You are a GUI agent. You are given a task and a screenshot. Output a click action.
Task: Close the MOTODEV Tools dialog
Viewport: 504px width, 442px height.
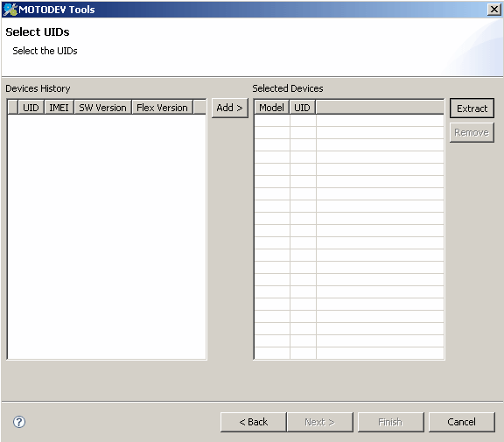pyautogui.click(x=494, y=10)
